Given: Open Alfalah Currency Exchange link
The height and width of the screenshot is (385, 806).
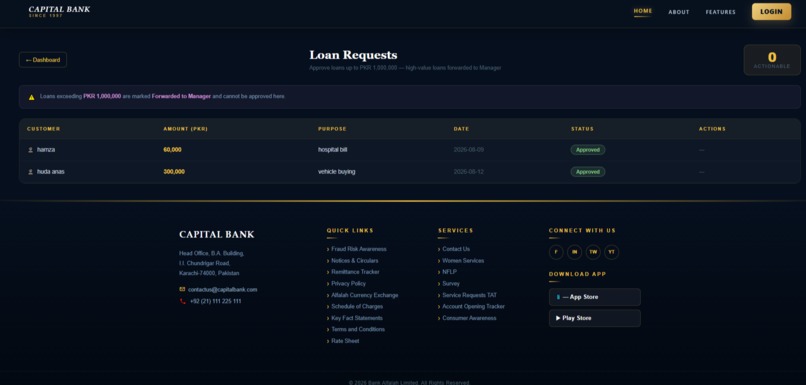Looking at the screenshot, I should (x=364, y=296).
